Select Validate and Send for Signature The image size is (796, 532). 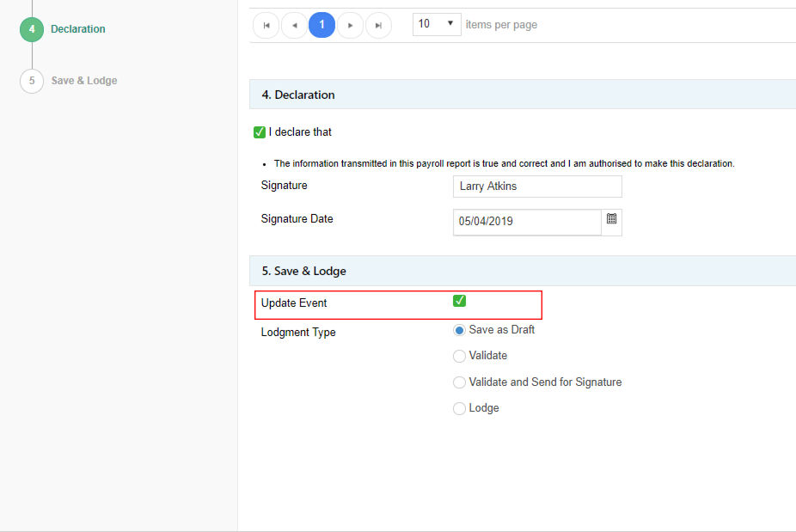[x=459, y=382]
